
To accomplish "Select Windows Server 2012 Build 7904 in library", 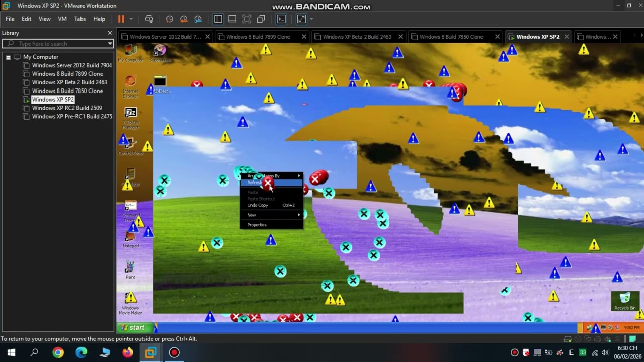I will (71, 65).
